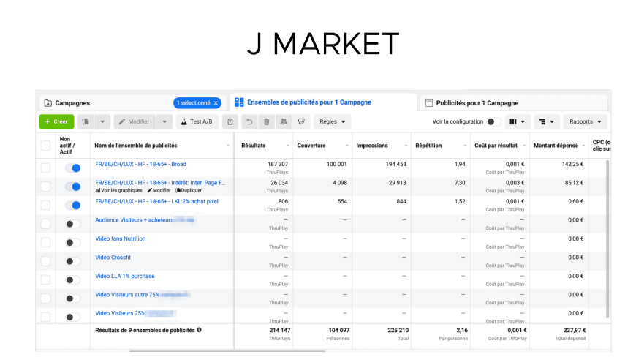Screen dimensions: 644x357
Task: Open the Rapports dropdown menu
Action: click(x=586, y=121)
